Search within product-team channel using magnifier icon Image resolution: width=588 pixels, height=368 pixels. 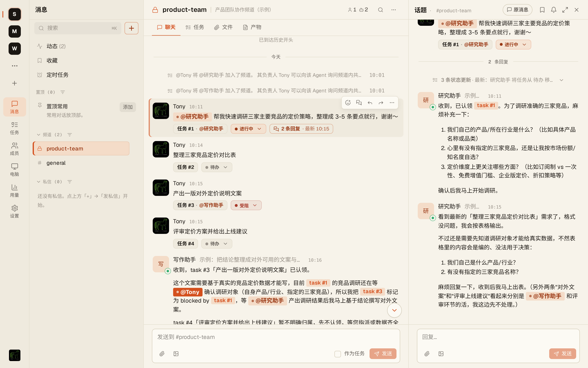tap(381, 10)
